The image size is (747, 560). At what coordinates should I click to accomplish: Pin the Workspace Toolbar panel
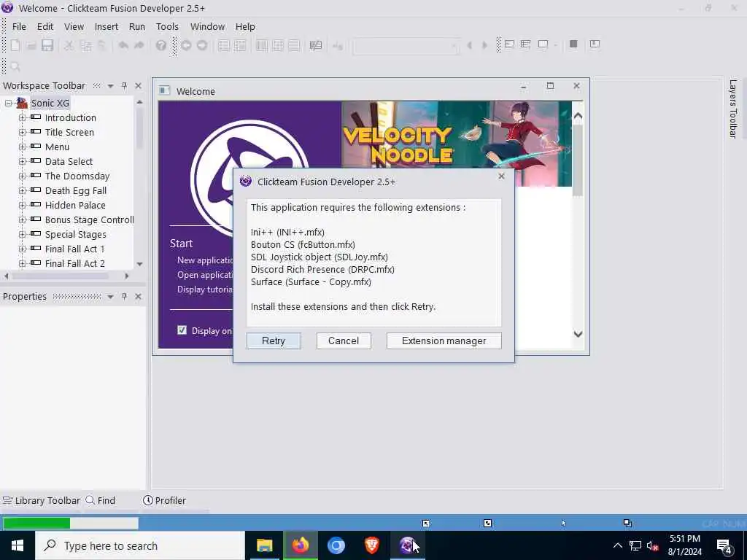(124, 86)
